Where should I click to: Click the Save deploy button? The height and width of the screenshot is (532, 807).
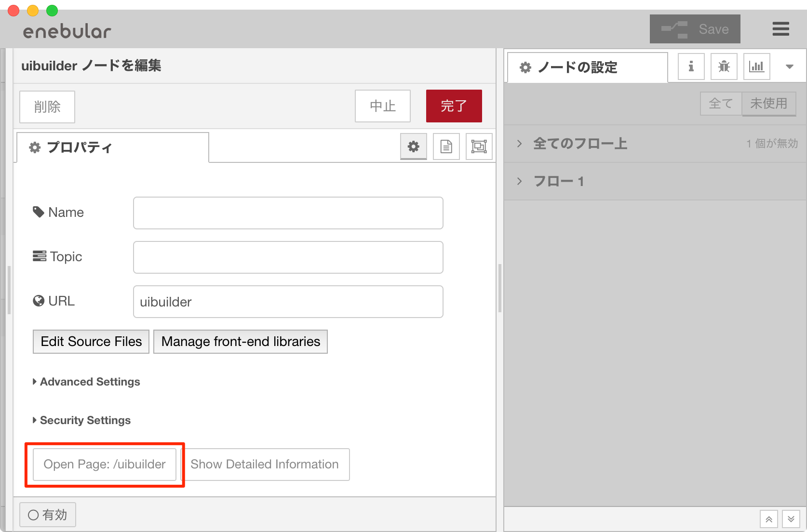(695, 29)
